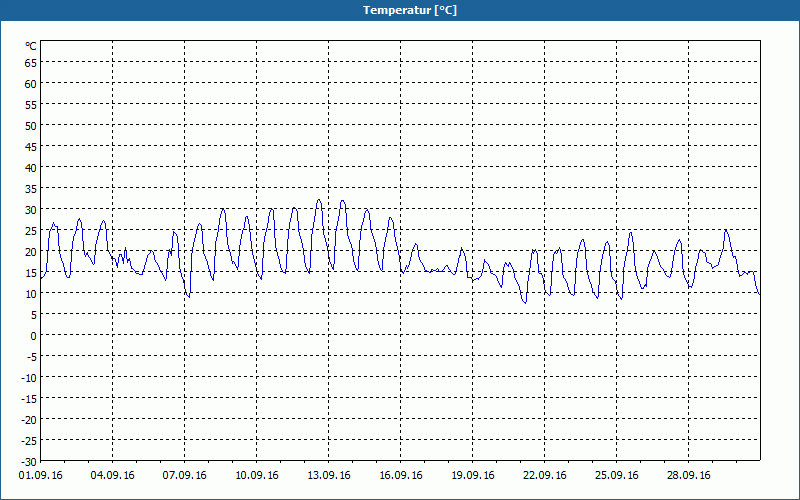Click the 15 y-axis label
This screenshot has width=800, height=500.
(x=31, y=272)
